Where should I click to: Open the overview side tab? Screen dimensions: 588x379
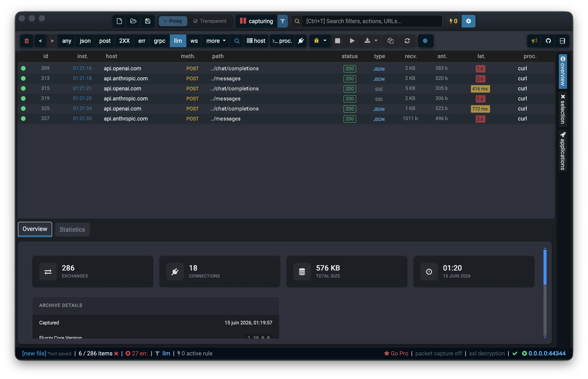tap(563, 71)
